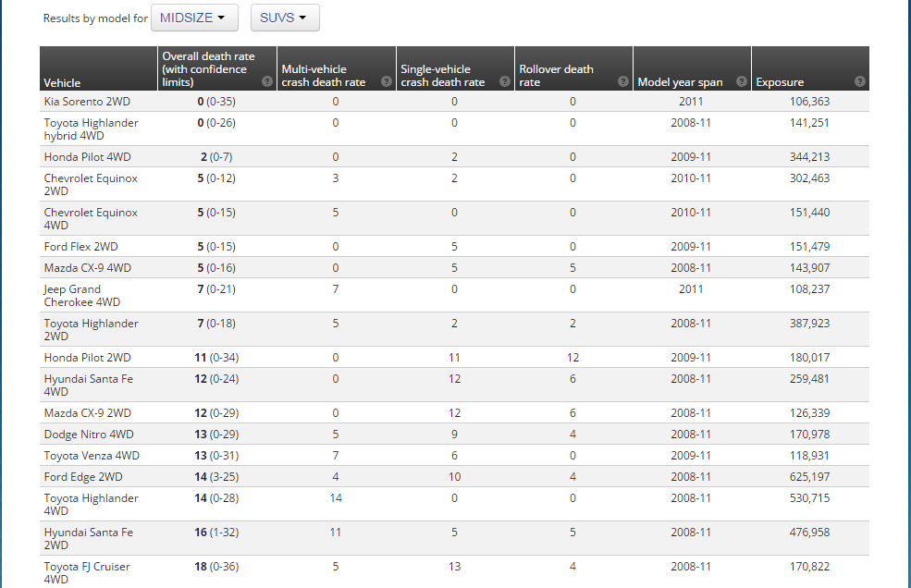Show help for Rollover death rate column
The image size is (911, 588).
(622, 81)
